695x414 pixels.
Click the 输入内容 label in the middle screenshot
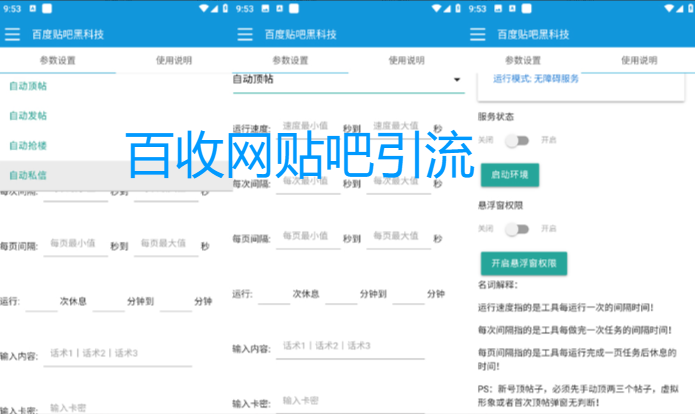click(251, 349)
